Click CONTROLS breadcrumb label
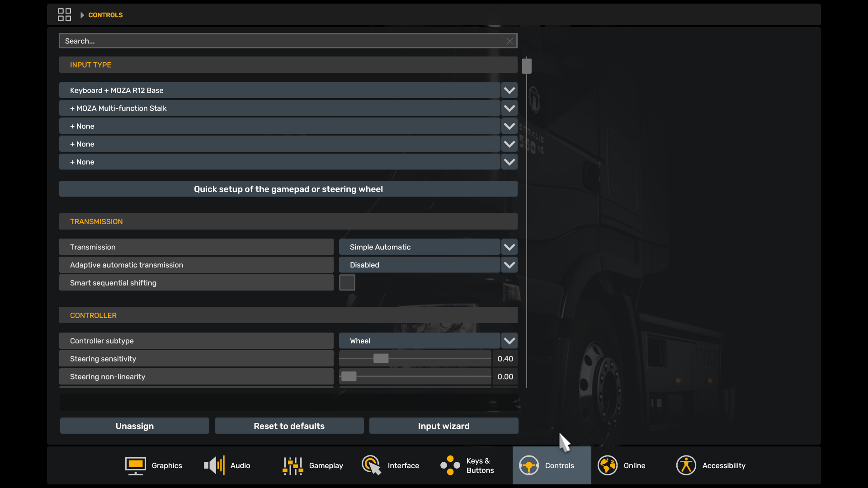The image size is (868, 488). [x=105, y=15]
